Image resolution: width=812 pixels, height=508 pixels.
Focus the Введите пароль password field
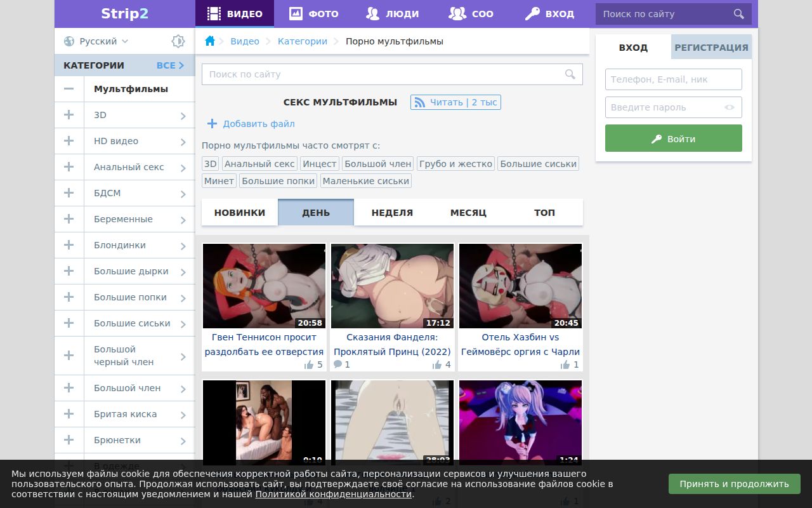674,107
